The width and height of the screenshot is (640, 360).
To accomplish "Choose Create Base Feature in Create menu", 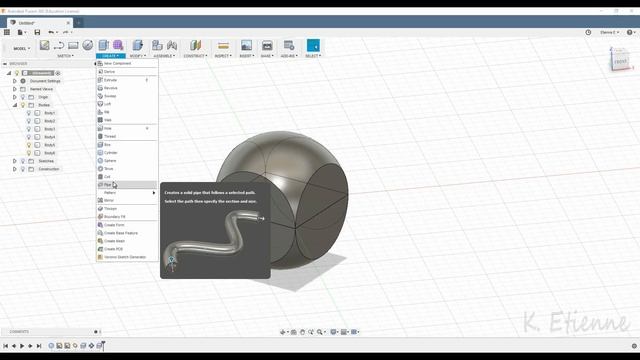I will [x=127, y=233].
